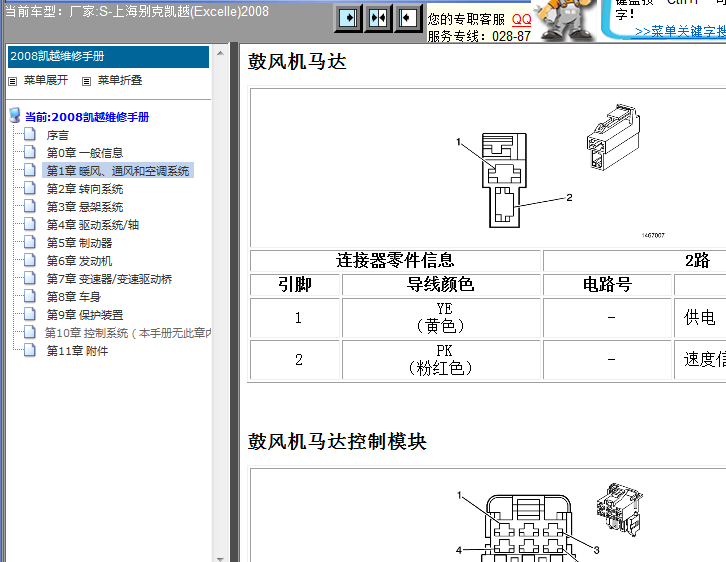Click the page icon next to 第6章 发动机
The width and height of the screenshot is (726, 562).
[30, 261]
